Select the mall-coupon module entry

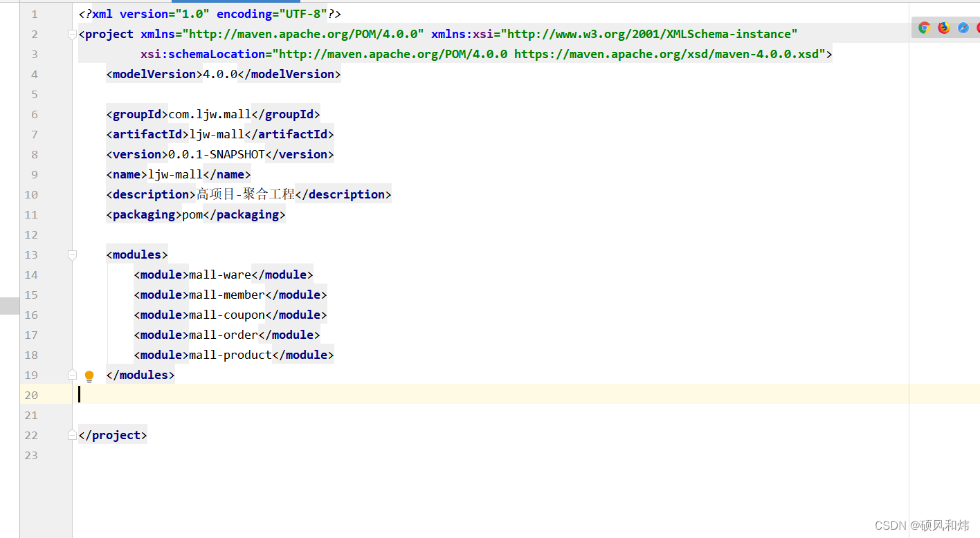pos(230,315)
